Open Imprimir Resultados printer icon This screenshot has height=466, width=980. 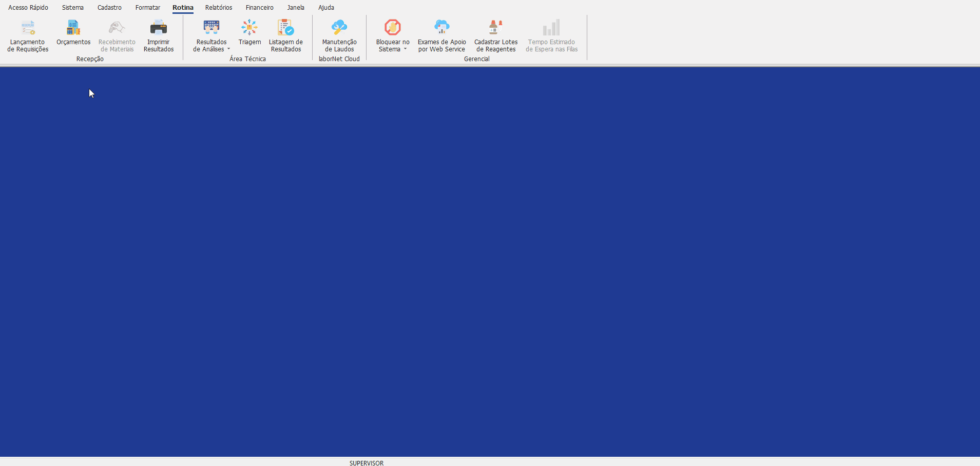point(159,28)
